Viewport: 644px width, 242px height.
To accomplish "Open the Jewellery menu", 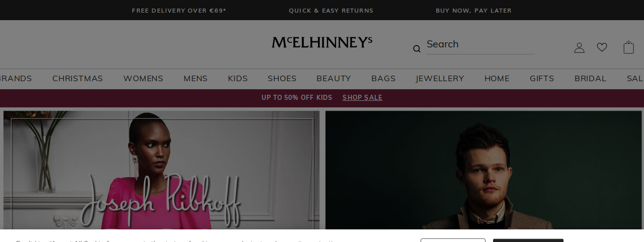I will click(440, 79).
